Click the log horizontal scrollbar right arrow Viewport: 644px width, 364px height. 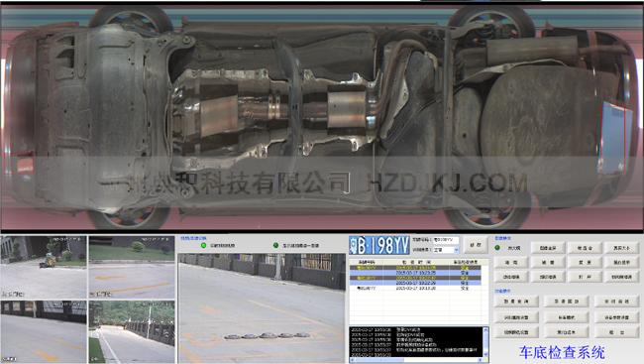481,360
